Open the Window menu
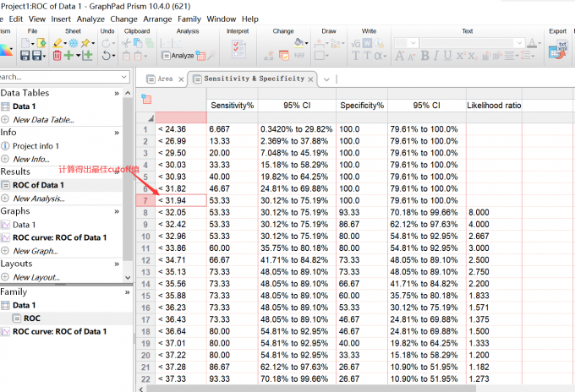Screen dimensions: 575x392 pos(222,19)
